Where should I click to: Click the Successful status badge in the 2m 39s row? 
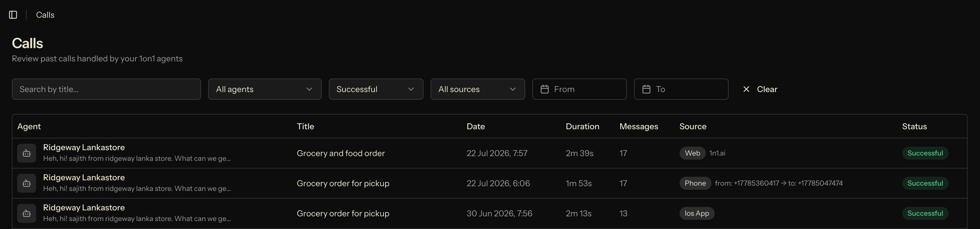(x=925, y=153)
